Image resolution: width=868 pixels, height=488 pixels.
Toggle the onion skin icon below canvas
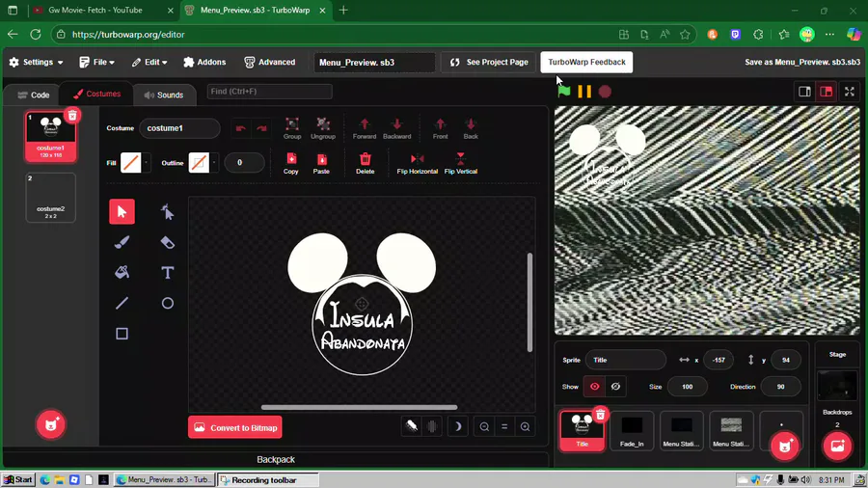(x=411, y=426)
